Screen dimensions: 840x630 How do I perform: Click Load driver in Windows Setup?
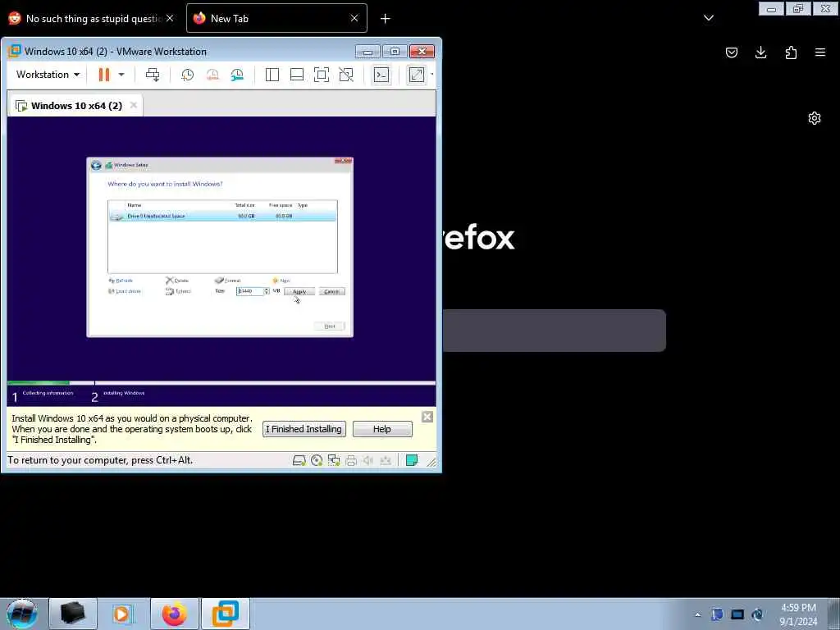[x=125, y=291]
